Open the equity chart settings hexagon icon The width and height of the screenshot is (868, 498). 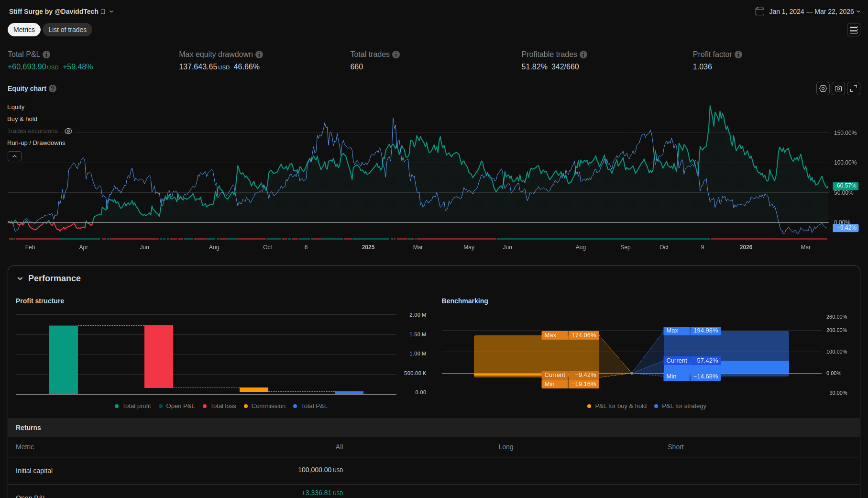coord(823,89)
